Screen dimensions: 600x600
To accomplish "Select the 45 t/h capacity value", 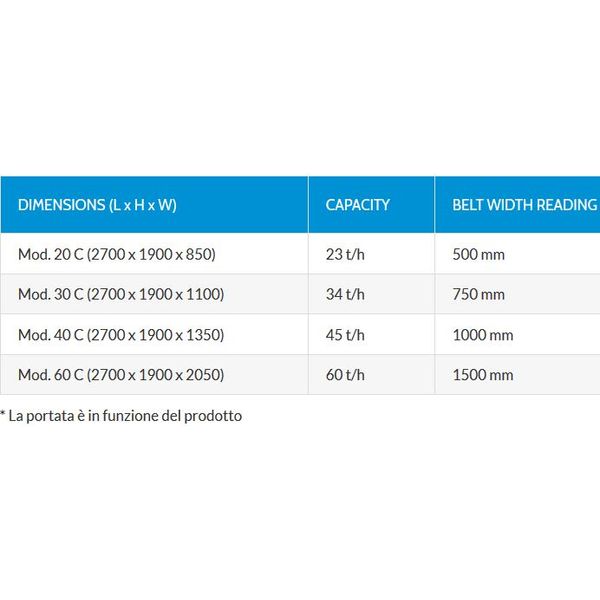I will click(345, 335).
